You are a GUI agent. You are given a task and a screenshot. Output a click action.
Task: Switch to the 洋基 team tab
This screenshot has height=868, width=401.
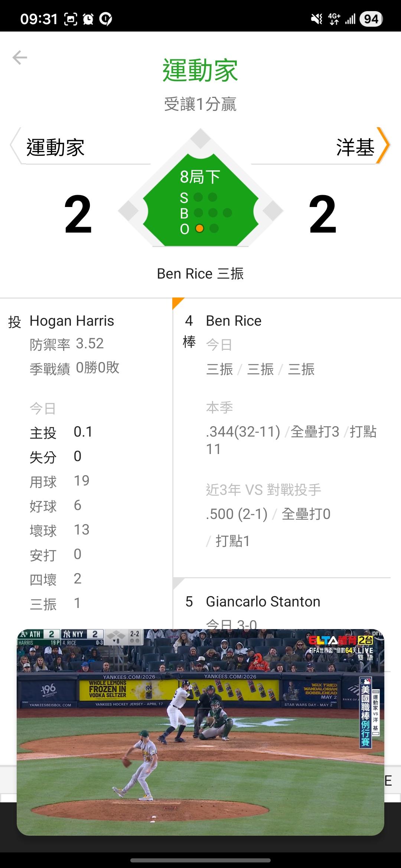355,147
